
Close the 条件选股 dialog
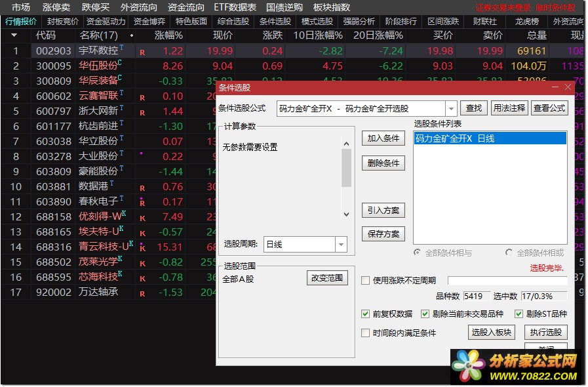(x=568, y=87)
